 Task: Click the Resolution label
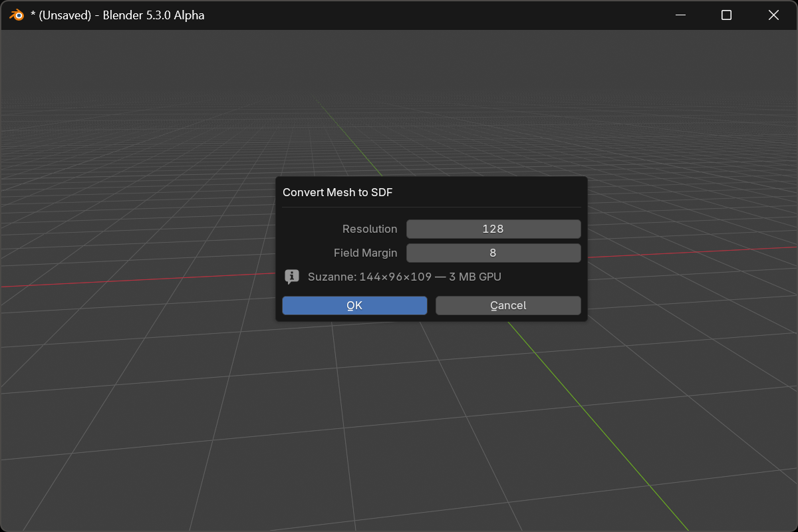370,229
